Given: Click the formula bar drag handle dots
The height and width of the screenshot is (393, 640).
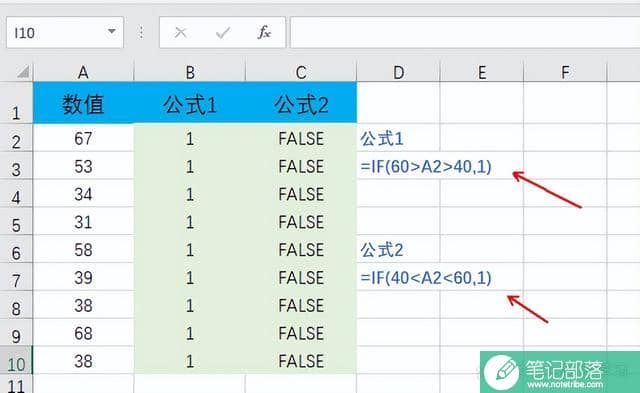Looking at the screenshot, I should click(x=141, y=32).
